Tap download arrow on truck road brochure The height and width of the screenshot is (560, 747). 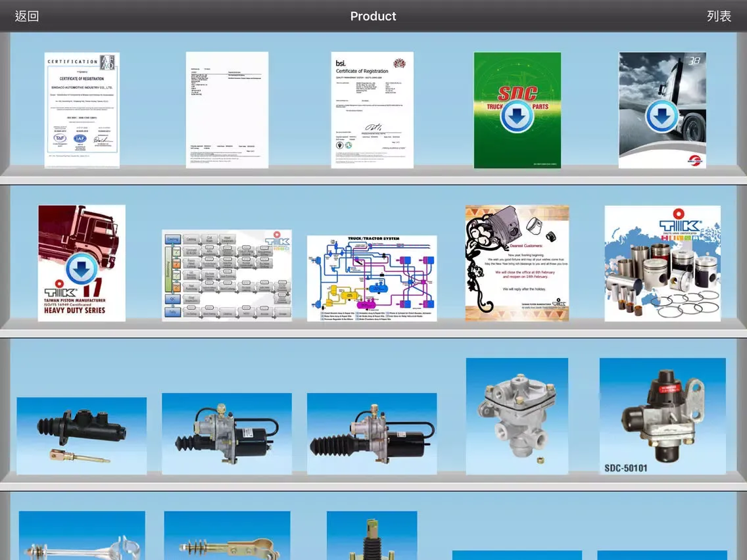coord(662,116)
